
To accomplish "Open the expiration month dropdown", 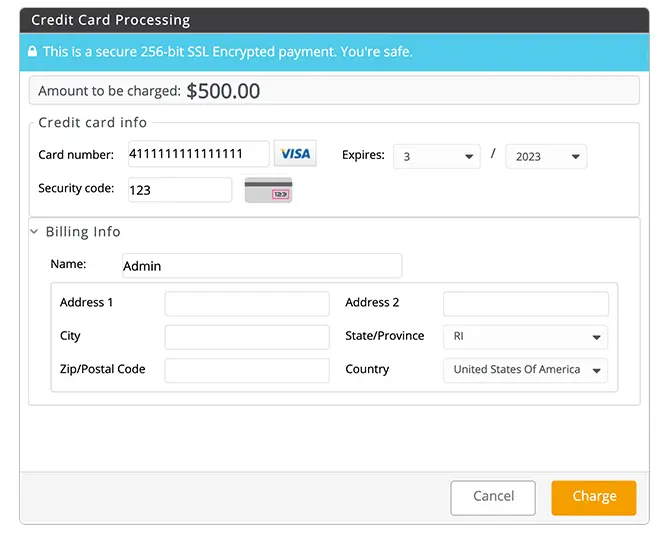I will coord(437,156).
